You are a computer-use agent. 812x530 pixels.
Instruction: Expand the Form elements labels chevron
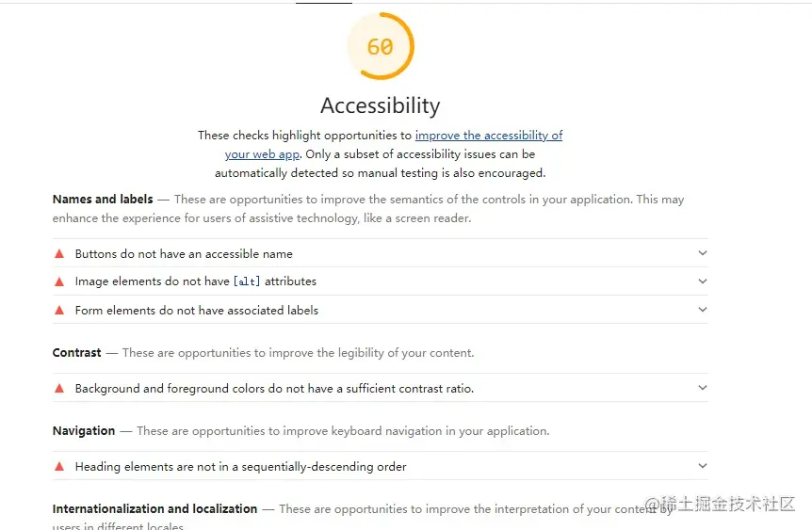point(702,309)
